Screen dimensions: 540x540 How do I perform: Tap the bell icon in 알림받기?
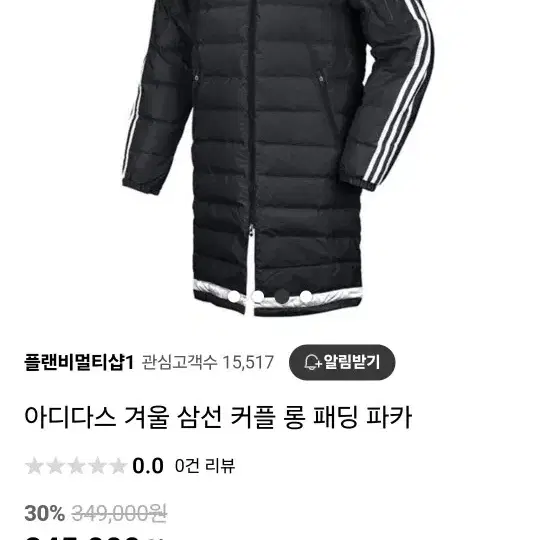click(312, 362)
